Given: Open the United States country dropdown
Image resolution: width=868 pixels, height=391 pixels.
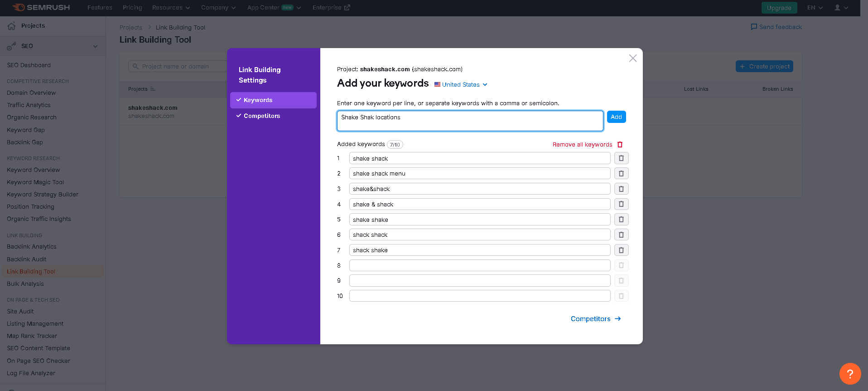Looking at the screenshot, I should pyautogui.click(x=461, y=85).
